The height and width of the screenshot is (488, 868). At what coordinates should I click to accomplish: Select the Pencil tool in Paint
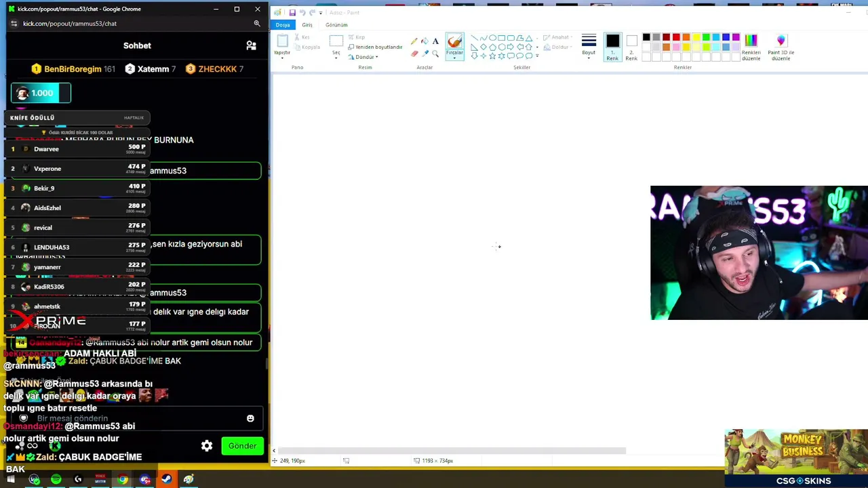[414, 41]
